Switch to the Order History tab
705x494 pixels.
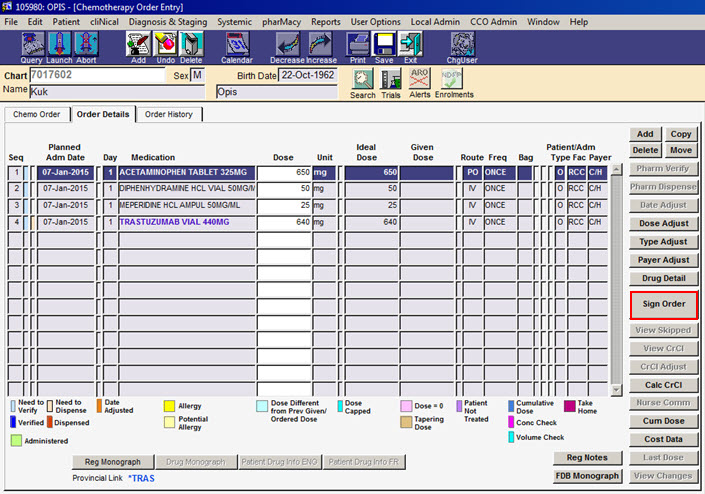coord(169,114)
